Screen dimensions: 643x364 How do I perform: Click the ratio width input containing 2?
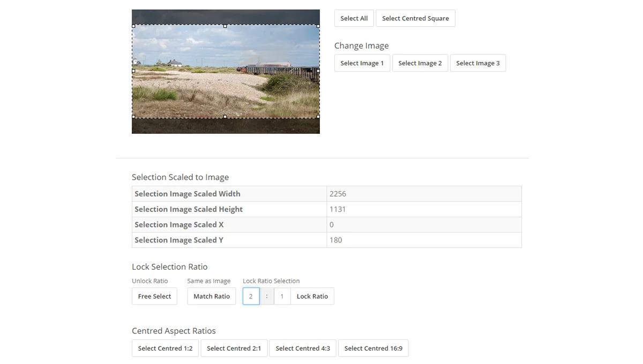[251, 297]
